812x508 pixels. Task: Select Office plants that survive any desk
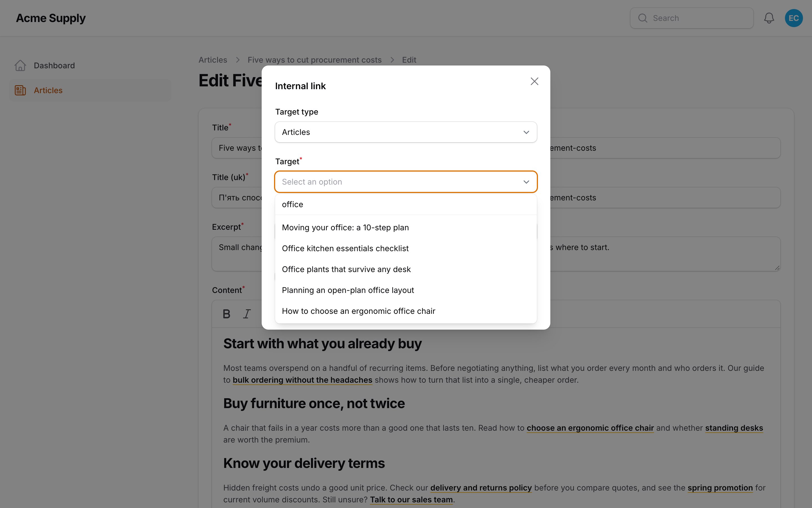[406, 269]
